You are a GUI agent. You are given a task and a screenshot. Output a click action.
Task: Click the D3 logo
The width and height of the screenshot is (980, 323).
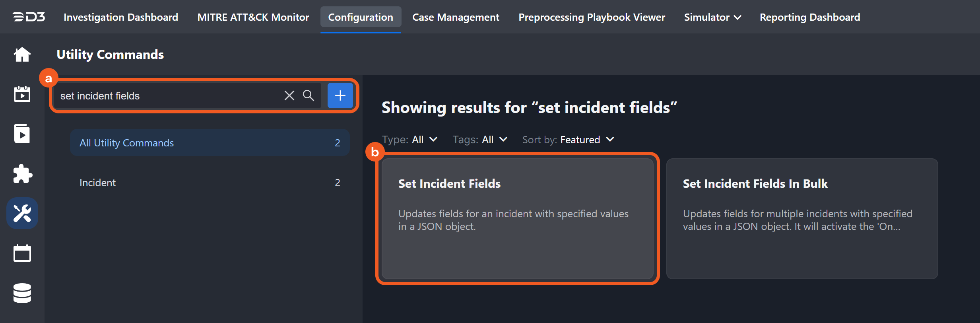coord(29,17)
